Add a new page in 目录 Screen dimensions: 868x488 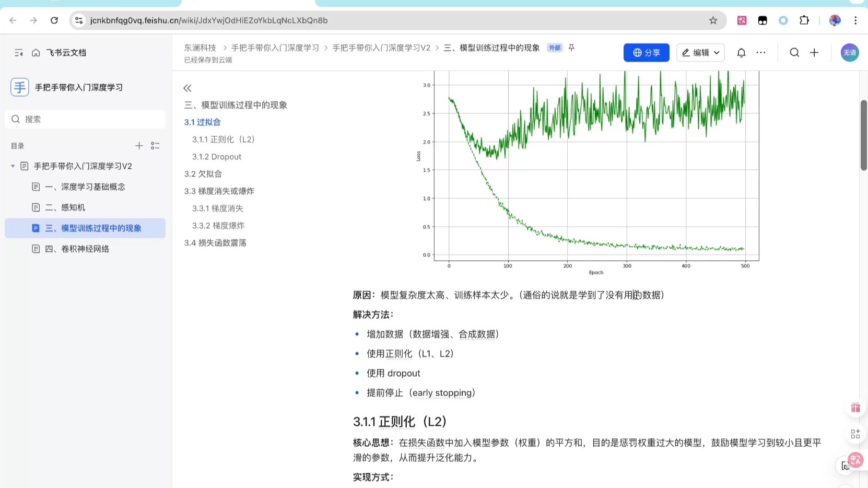tap(139, 146)
